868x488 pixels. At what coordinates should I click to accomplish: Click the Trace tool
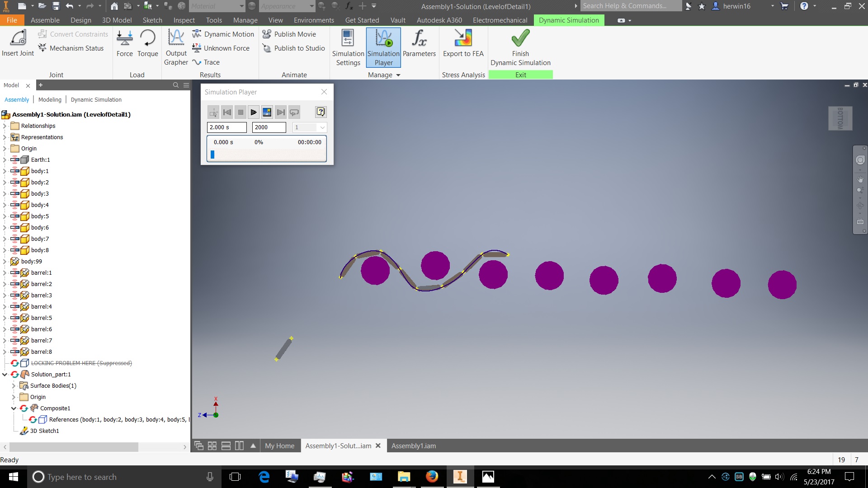(206, 62)
